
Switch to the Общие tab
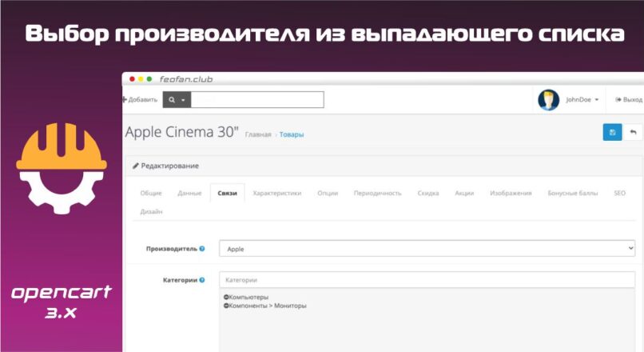pyautogui.click(x=151, y=193)
